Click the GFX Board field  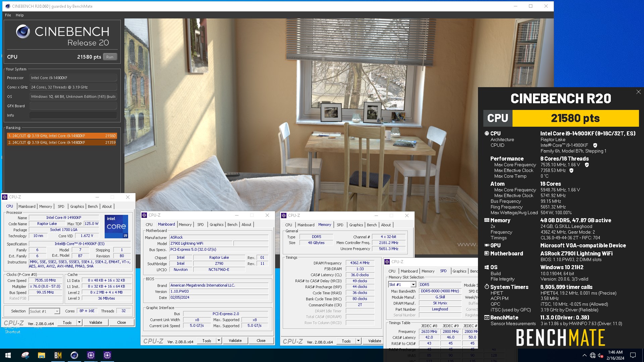pos(73,106)
